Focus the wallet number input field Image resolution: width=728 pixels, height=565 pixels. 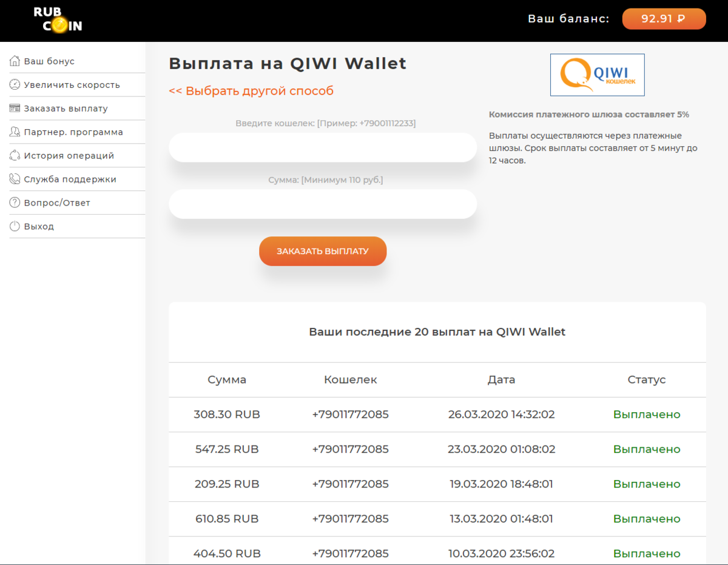[x=323, y=147]
